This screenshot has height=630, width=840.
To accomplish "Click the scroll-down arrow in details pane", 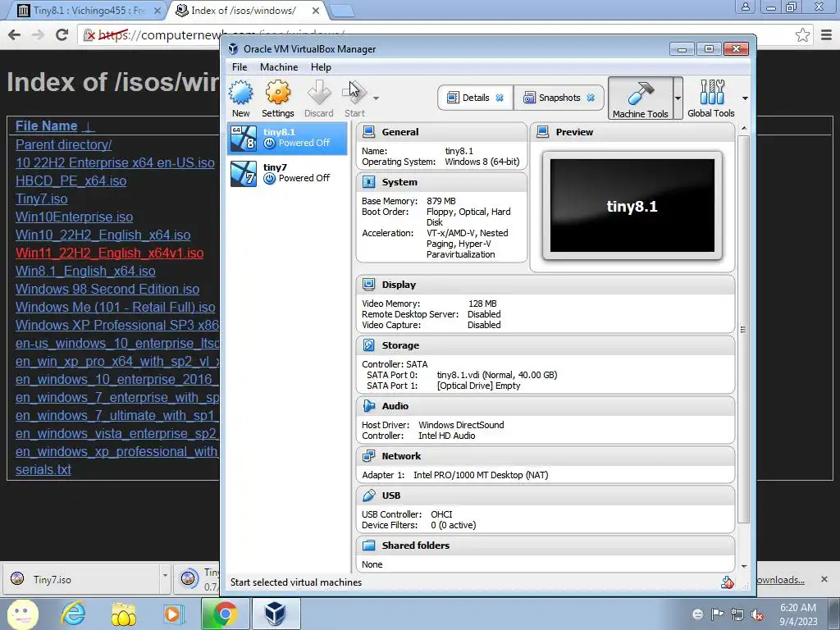I will coord(743,566).
